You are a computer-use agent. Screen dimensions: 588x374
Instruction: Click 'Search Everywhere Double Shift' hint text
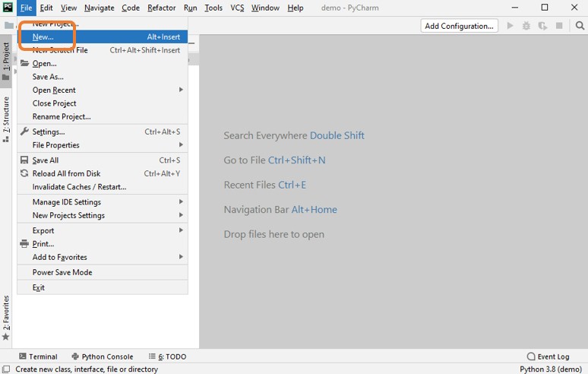pos(294,135)
